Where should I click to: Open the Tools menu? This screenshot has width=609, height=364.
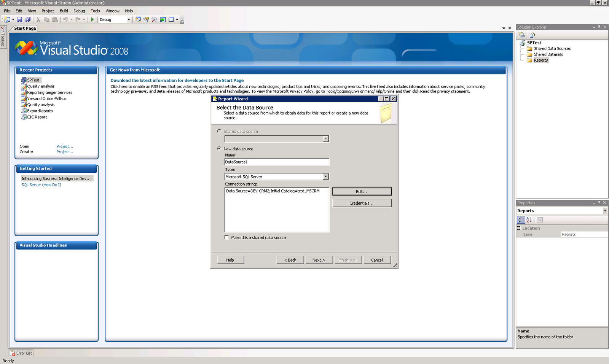(95, 11)
